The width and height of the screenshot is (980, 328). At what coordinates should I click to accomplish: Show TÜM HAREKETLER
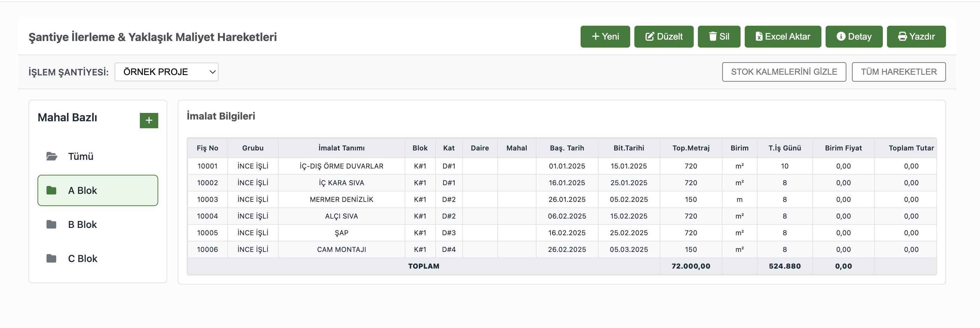coord(898,72)
